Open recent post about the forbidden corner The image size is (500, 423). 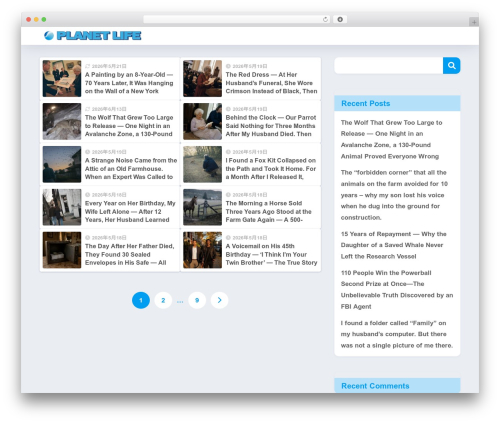[394, 195]
